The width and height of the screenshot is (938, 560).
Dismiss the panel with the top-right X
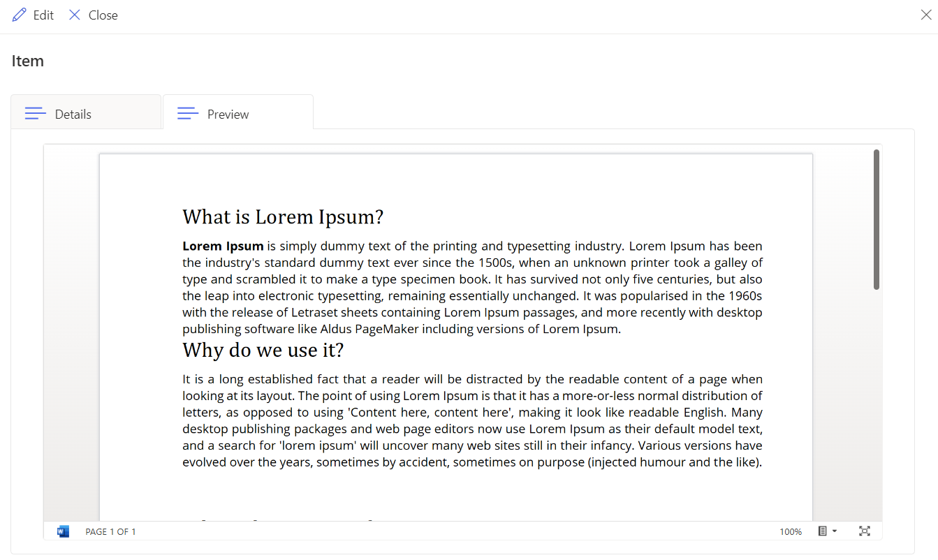pyautogui.click(x=926, y=15)
